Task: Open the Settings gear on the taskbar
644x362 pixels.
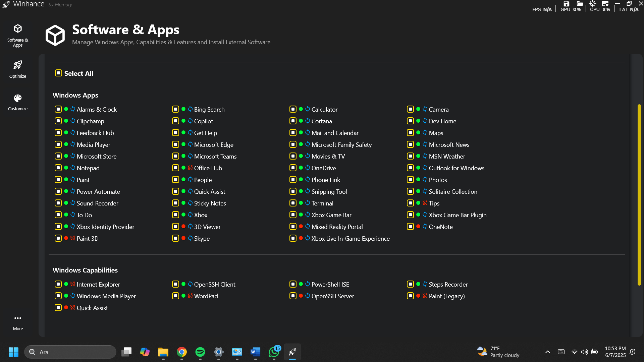Action: 219,352
